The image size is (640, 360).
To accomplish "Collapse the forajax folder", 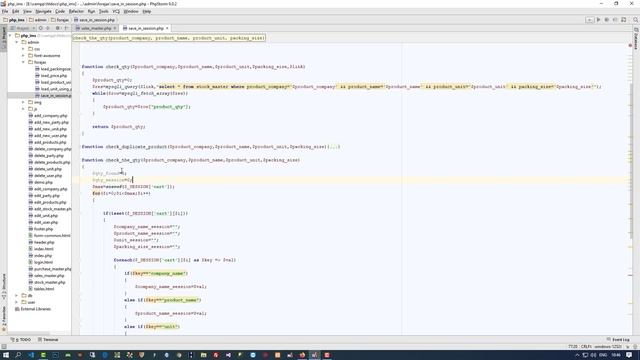I will click(24, 62).
